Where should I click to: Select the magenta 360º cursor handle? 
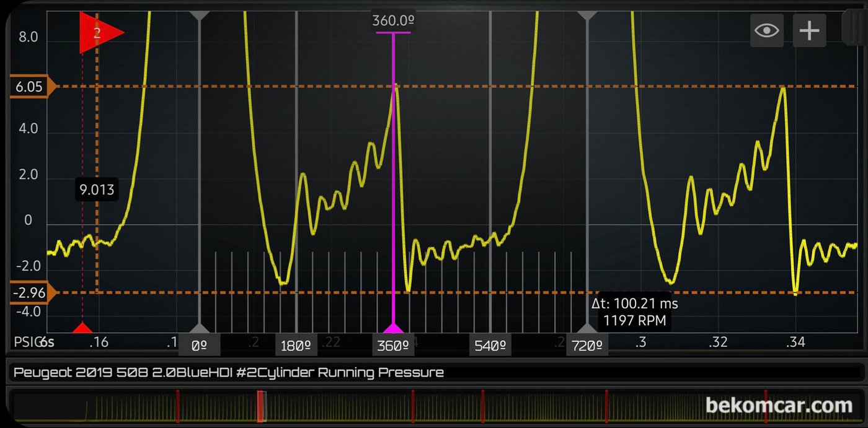[393, 328]
